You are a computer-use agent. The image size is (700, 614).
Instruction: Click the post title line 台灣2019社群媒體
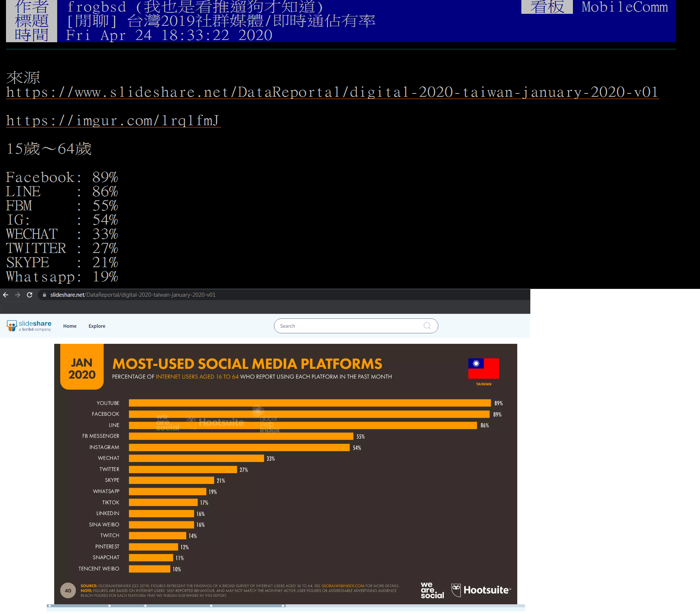click(x=221, y=21)
